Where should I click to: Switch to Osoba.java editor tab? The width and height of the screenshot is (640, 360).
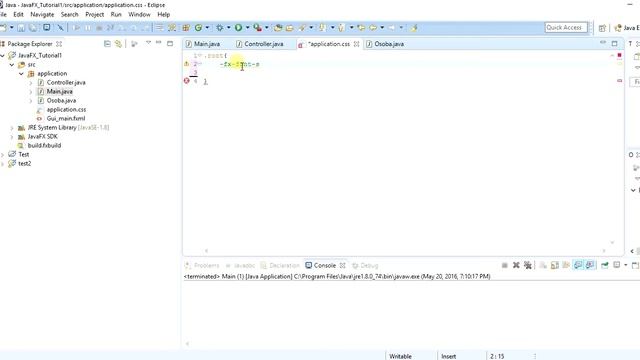pyautogui.click(x=386, y=44)
